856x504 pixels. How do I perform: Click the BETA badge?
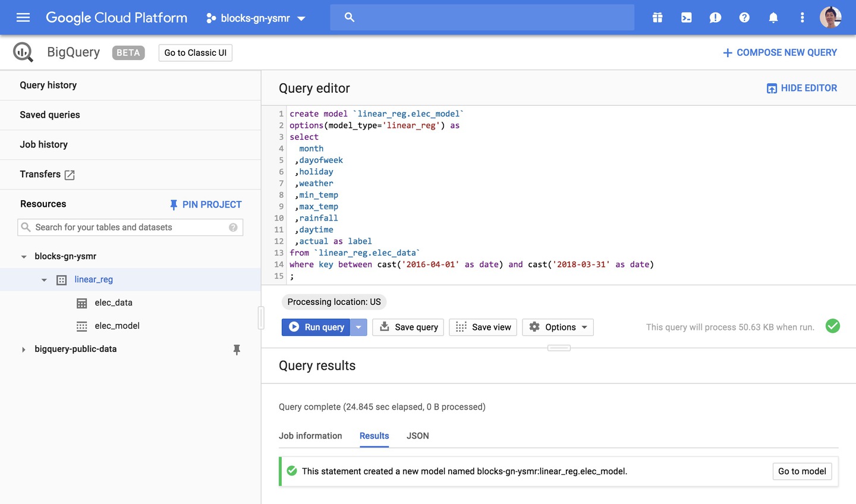point(128,53)
